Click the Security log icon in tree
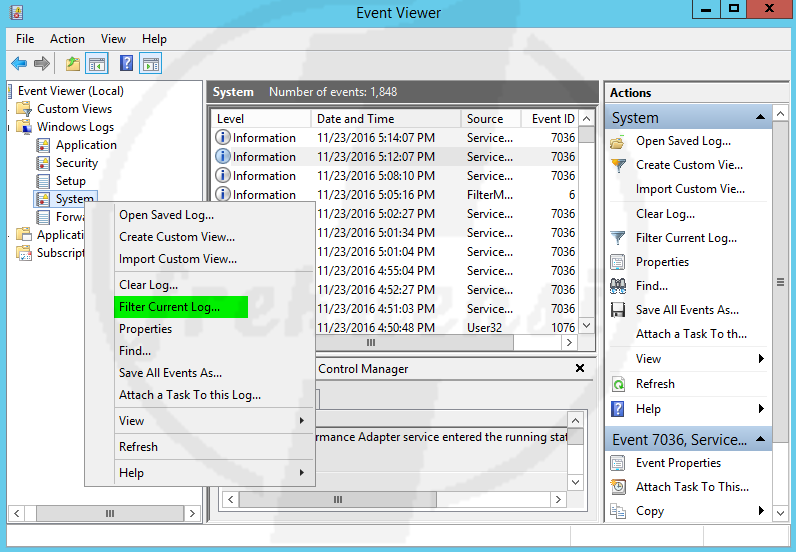Viewport: 796px width, 552px height. 43,163
